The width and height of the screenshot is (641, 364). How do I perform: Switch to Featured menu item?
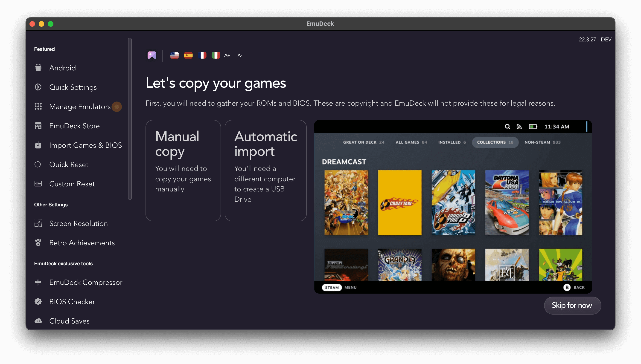coord(44,49)
